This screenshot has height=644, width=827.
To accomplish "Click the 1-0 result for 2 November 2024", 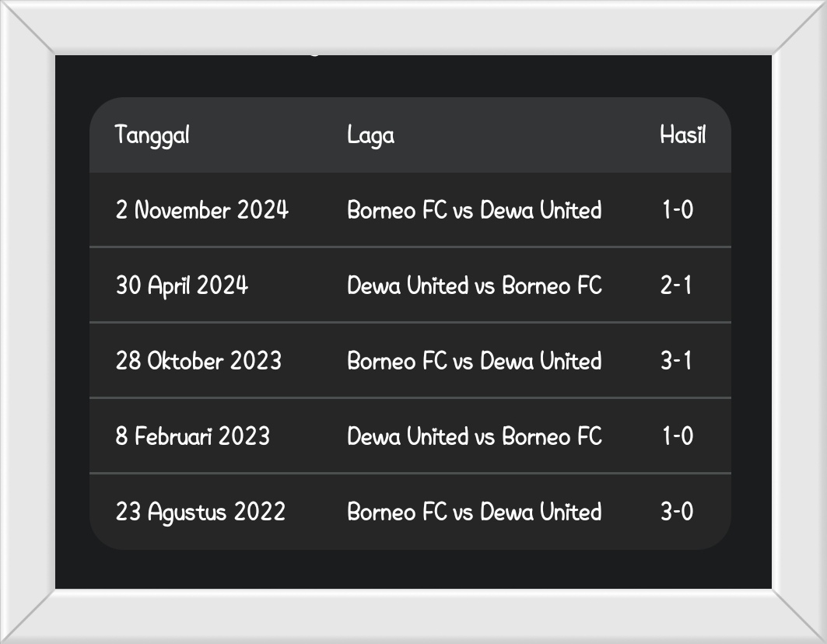I will click(677, 210).
